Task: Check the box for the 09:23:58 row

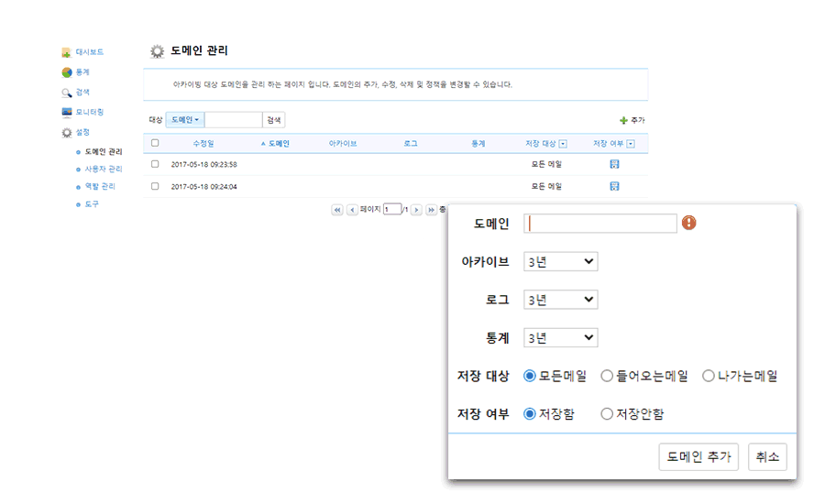Action: (155, 164)
